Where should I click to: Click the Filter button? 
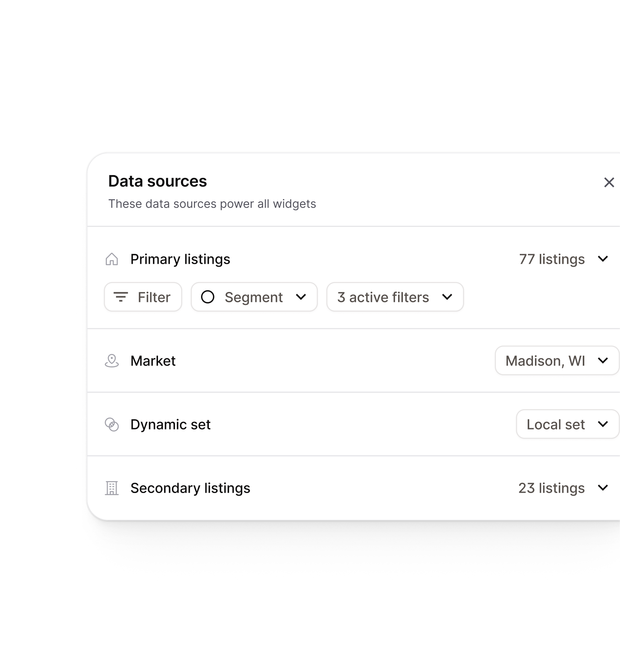click(x=143, y=297)
